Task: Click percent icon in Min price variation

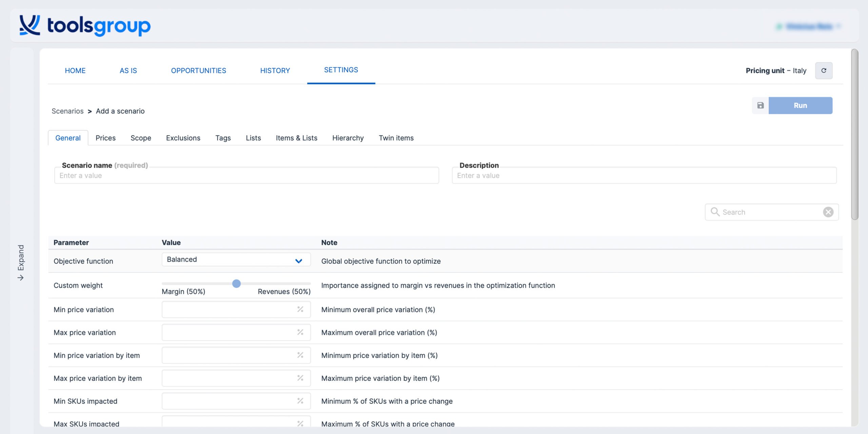Action: [300, 309]
